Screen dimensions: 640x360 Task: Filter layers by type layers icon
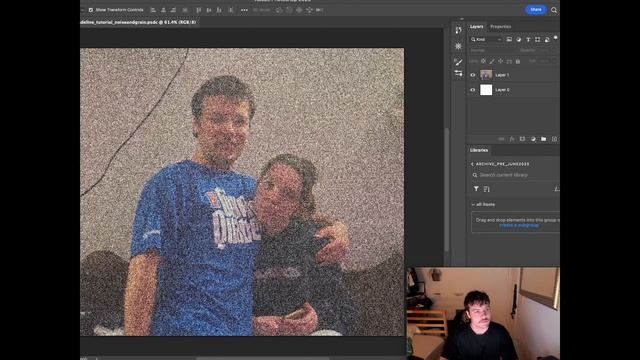pyautogui.click(x=528, y=39)
